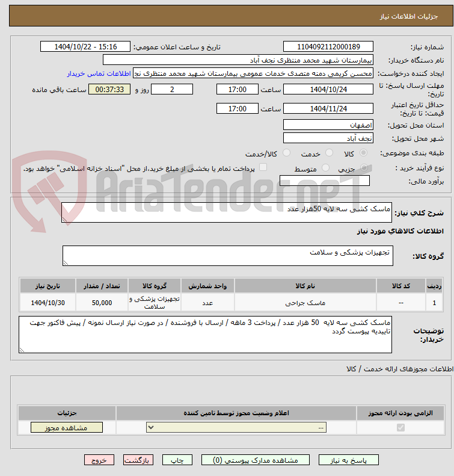Click the general description text area

pos(227,212)
